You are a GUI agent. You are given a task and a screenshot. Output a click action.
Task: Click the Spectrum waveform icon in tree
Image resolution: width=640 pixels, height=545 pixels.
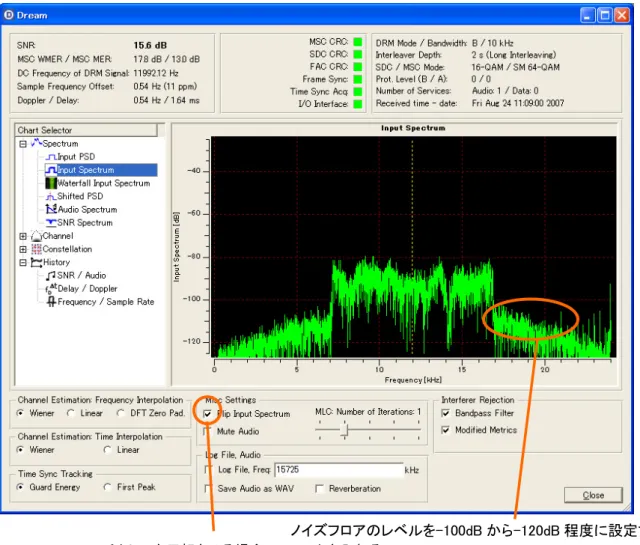(36, 143)
